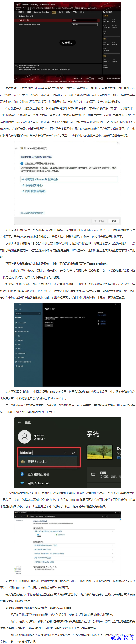Open 我以后如何找到恢复密钥? link
This screenshot has width=136, height=644.
32,213
